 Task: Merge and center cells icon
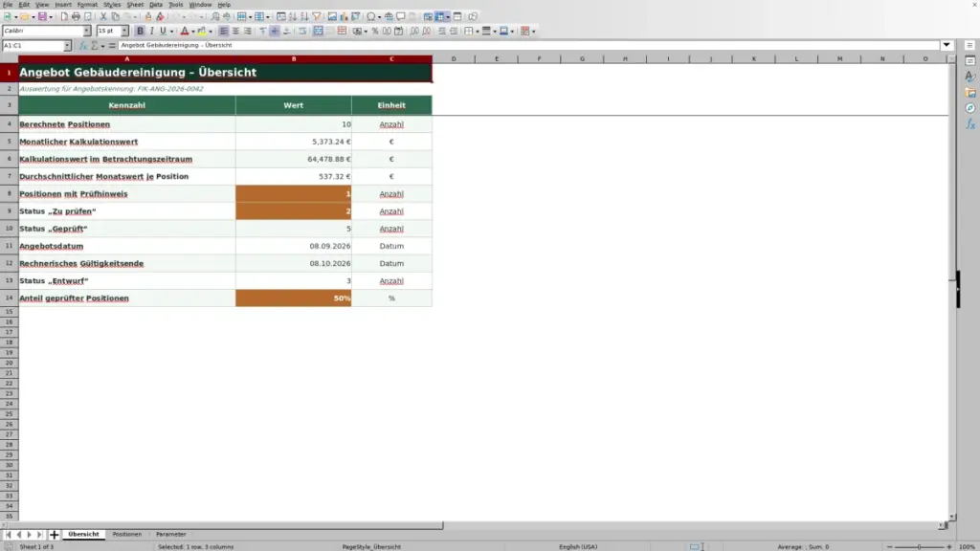pyautogui.click(x=318, y=32)
